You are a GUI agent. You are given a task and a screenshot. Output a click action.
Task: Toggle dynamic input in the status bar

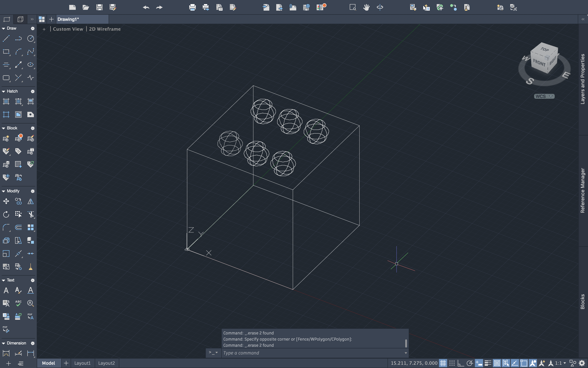pyautogui.click(x=479, y=363)
